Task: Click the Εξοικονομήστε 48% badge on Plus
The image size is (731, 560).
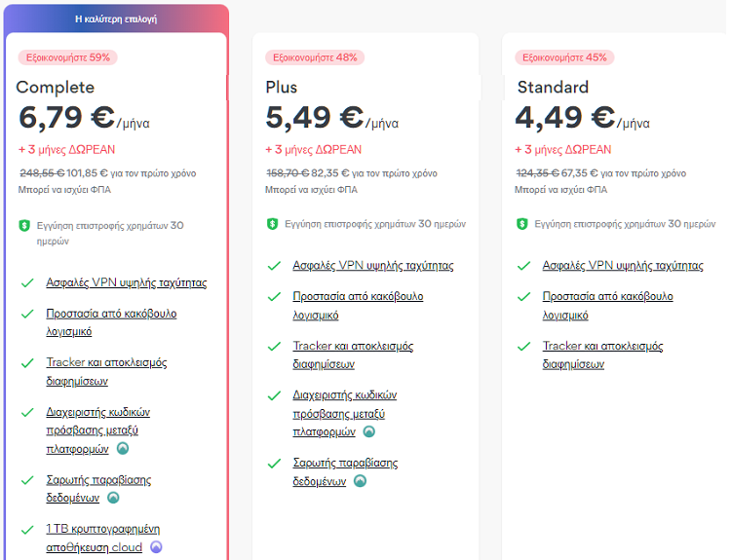Action: point(315,57)
